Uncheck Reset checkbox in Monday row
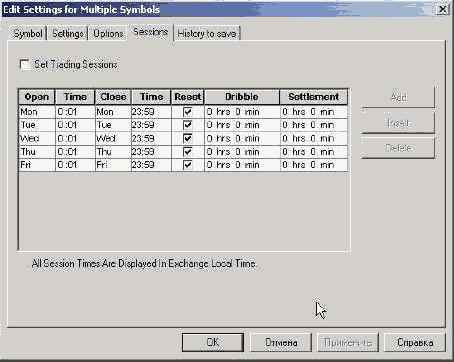 188,112
